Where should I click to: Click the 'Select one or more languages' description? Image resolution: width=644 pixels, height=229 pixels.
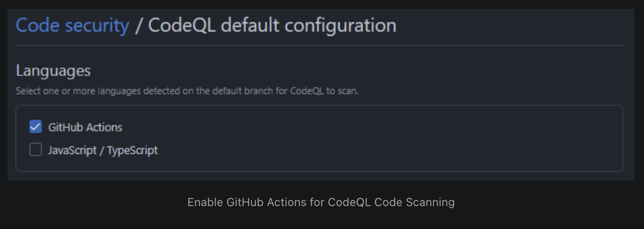click(187, 91)
